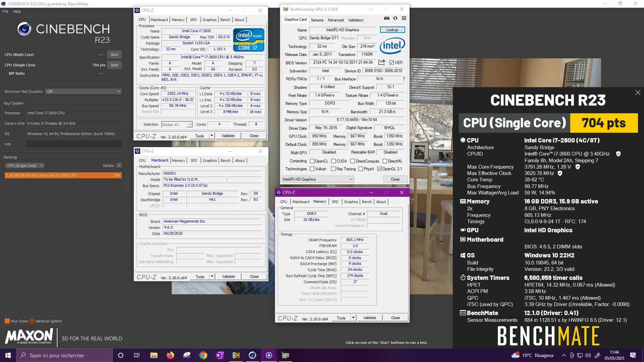Toggle the Vulkan checkbox
Image resolution: width=644 pixels, height=362 pixels.
pos(312,169)
